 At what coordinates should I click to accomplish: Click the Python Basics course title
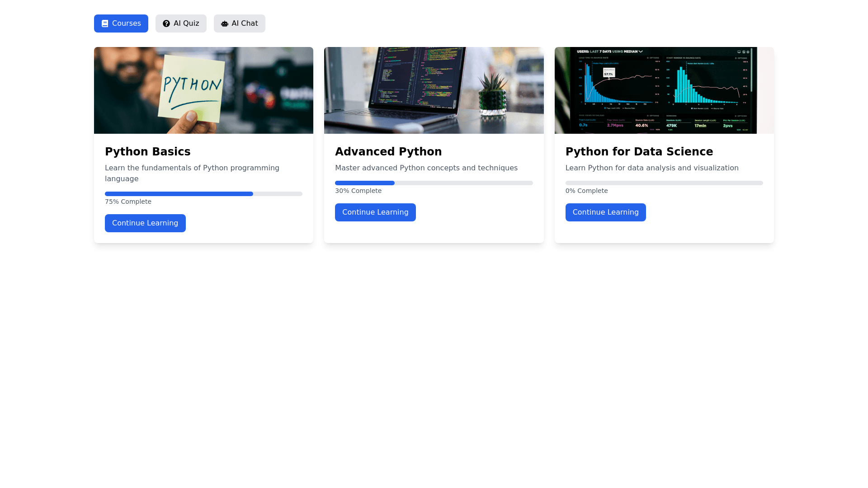(x=147, y=152)
